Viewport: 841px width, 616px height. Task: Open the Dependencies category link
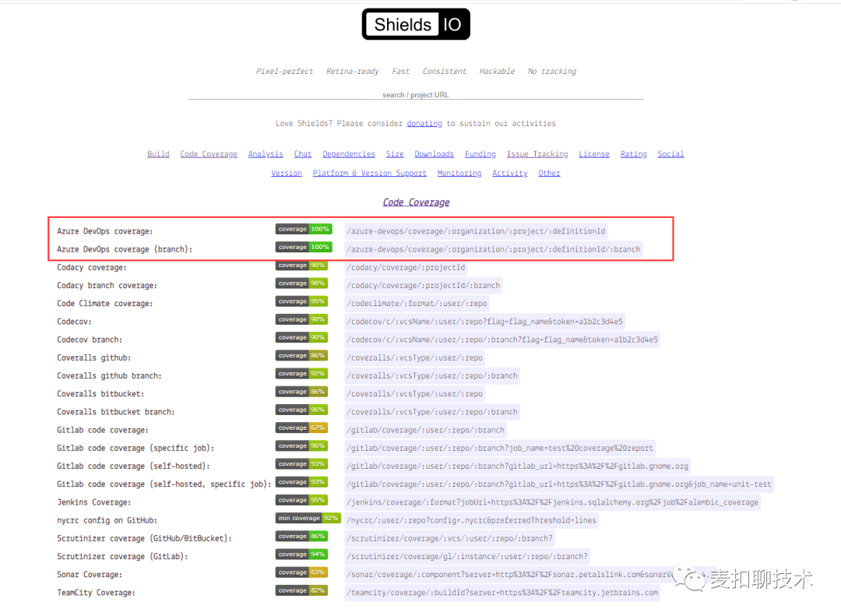[349, 154]
